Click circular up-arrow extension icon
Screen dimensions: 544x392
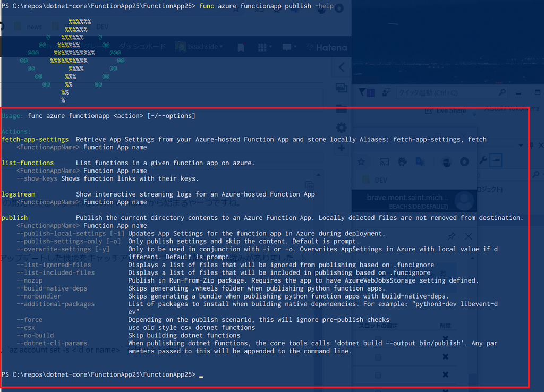point(464,161)
